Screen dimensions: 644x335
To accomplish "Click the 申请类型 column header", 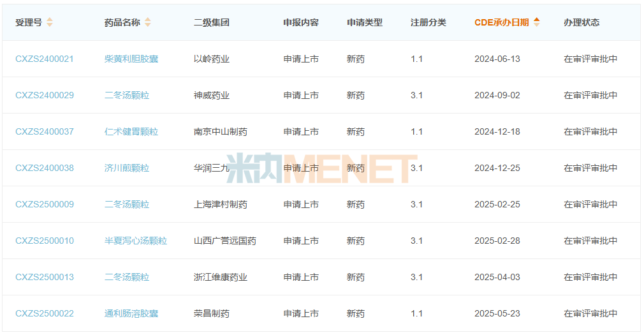I will tap(365, 22).
